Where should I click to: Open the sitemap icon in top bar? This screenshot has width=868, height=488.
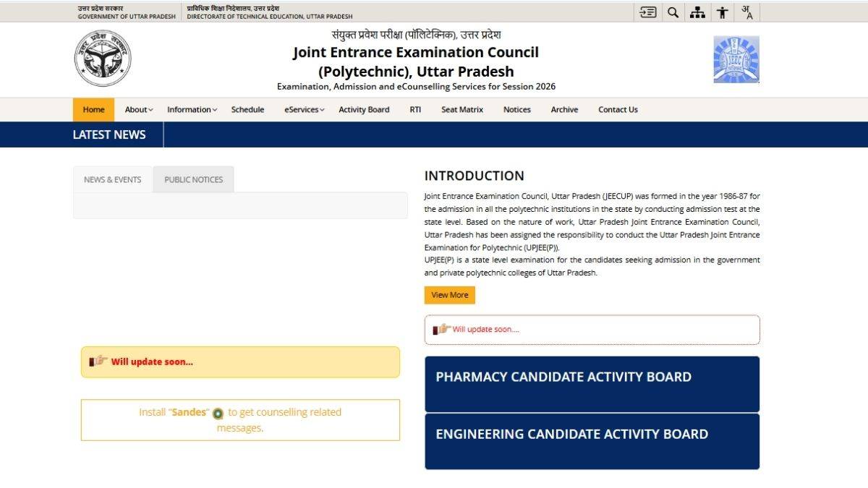coord(697,12)
